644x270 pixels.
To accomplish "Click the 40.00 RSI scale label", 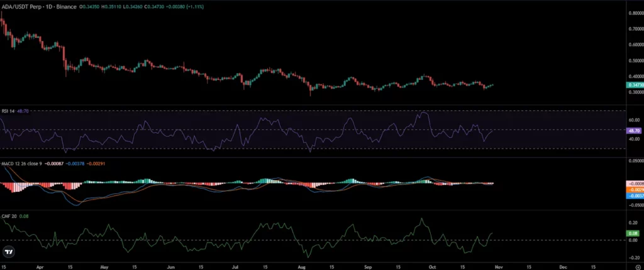I will pos(634,139).
